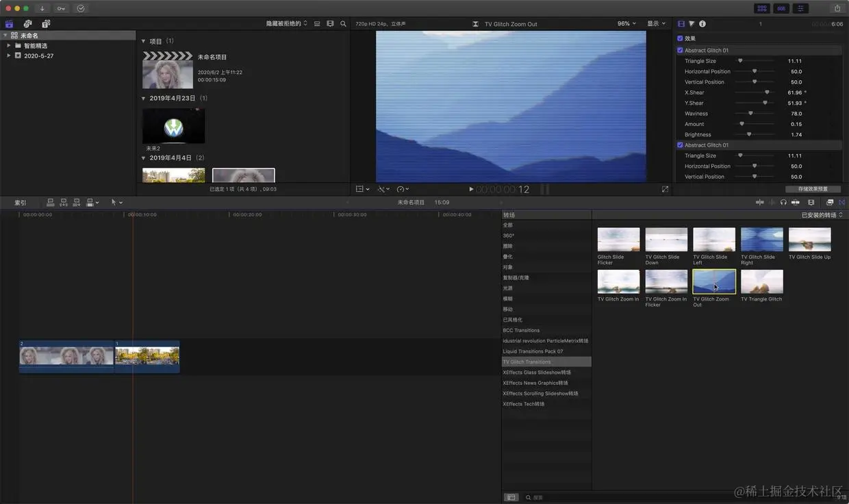849x504 pixels.
Task: Select the 未命名项目 project thumbnail
Action: tap(168, 70)
